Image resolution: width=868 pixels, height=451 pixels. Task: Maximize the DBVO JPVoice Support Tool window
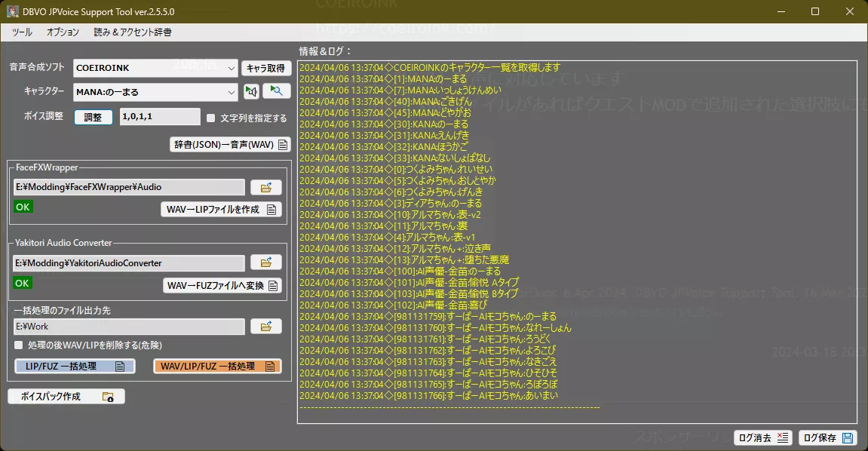(x=815, y=11)
